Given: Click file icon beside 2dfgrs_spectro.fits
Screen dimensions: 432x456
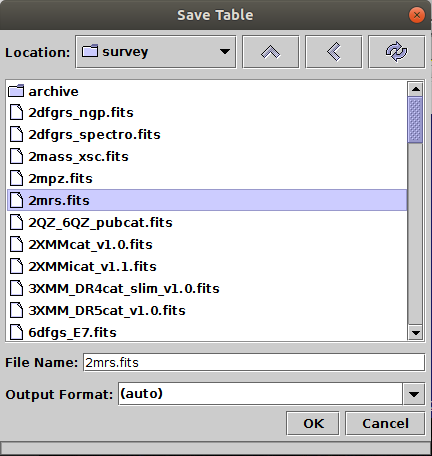Looking at the screenshot, I should (16, 134).
